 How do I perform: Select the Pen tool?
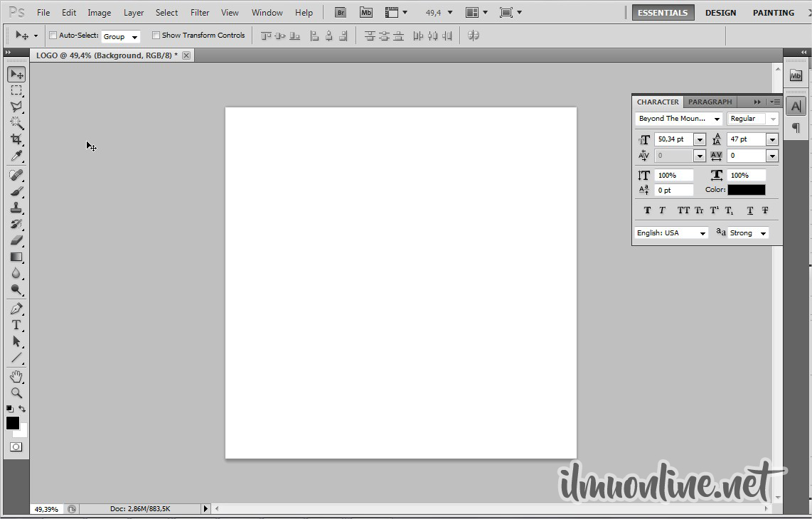click(x=16, y=309)
